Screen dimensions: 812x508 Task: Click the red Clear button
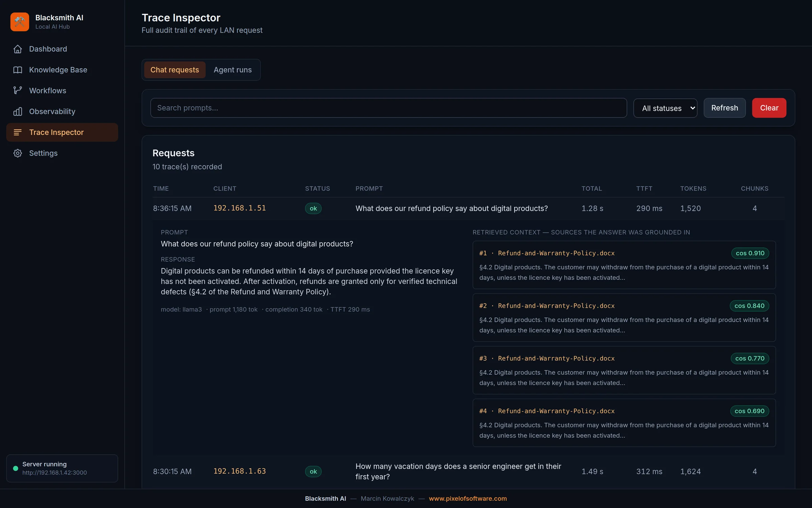(x=769, y=108)
